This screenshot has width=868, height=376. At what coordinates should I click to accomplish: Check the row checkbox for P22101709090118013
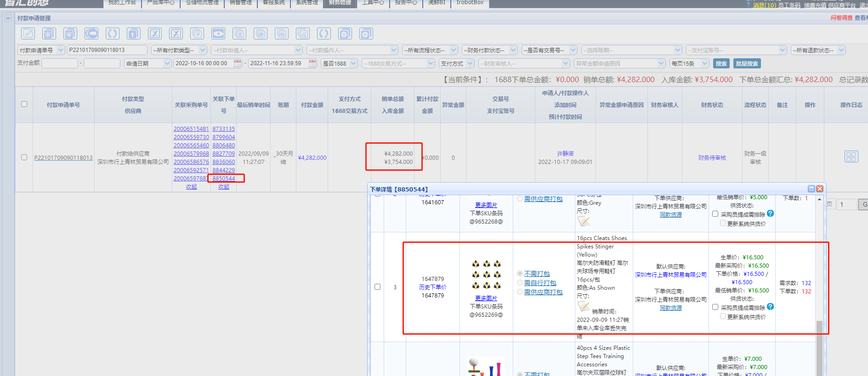click(x=24, y=157)
